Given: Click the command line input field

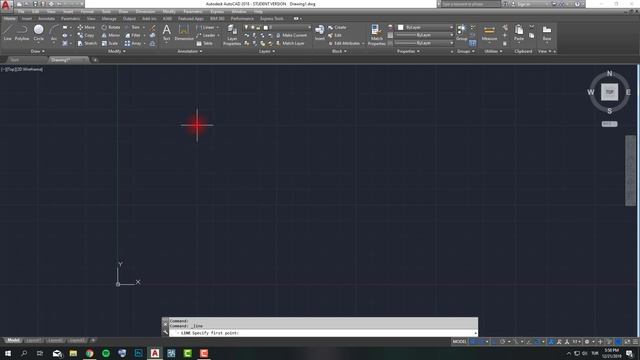Looking at the screenshot, I should coord(323,333).
